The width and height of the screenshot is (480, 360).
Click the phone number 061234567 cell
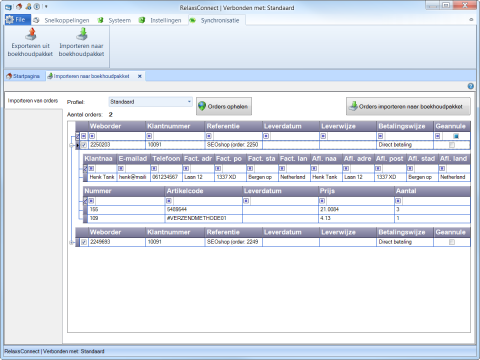point(166,177)
